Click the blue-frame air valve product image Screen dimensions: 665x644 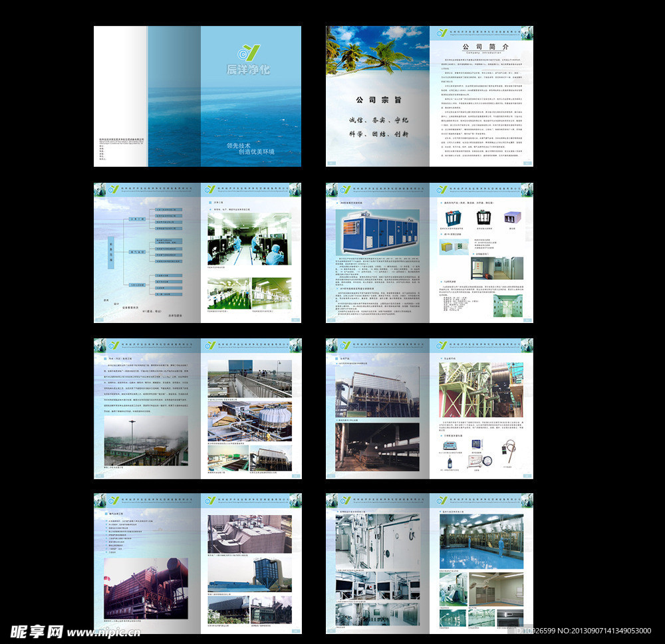(454, 219)
